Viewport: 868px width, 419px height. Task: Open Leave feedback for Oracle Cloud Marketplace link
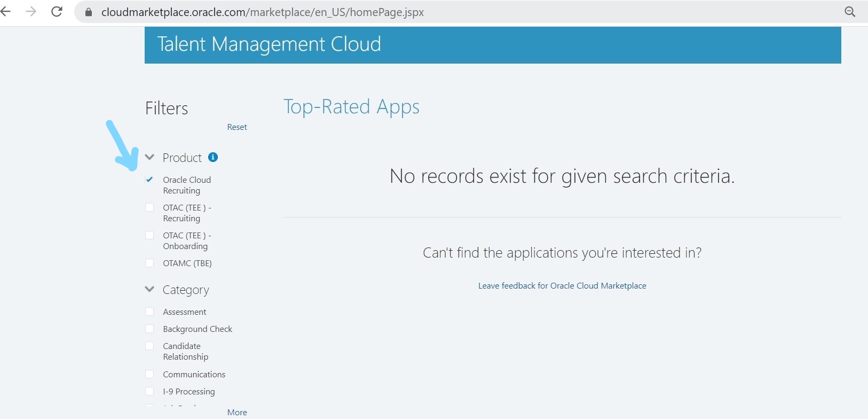[x=562, y=286]
